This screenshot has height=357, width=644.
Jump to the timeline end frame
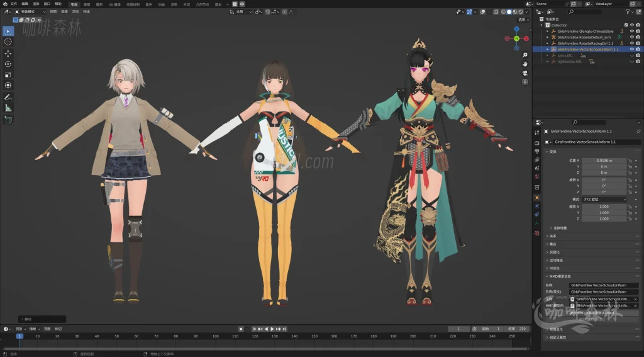pos(285,329)
